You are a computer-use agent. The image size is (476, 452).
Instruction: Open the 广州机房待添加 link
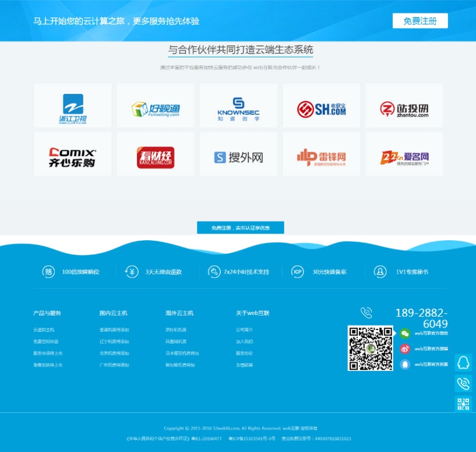pyautogui.click(x=114, y=365)
